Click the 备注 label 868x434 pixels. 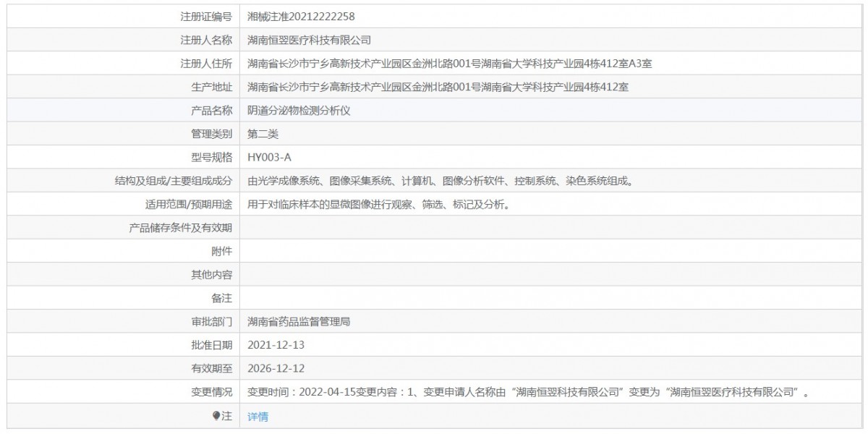click(x=221, y=299)
